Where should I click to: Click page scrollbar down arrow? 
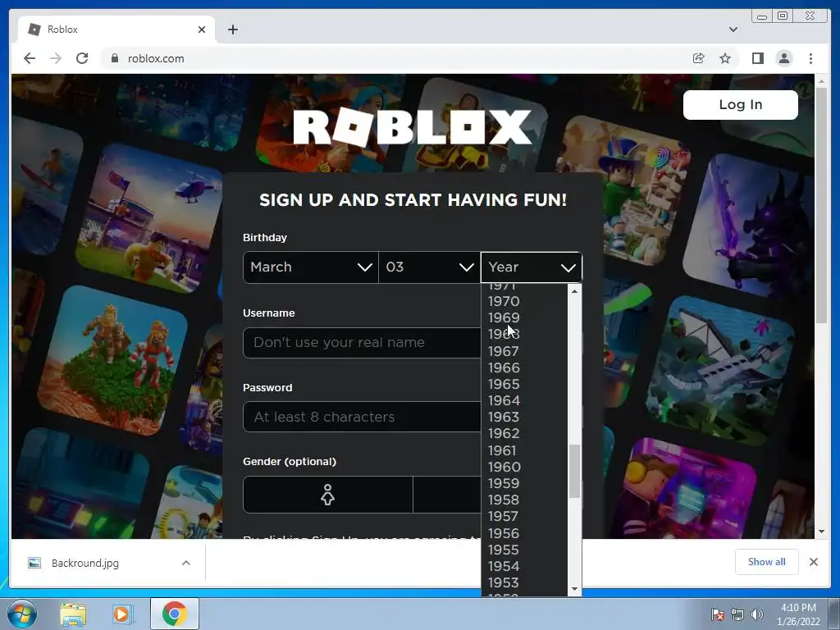[x=821, y=532]
